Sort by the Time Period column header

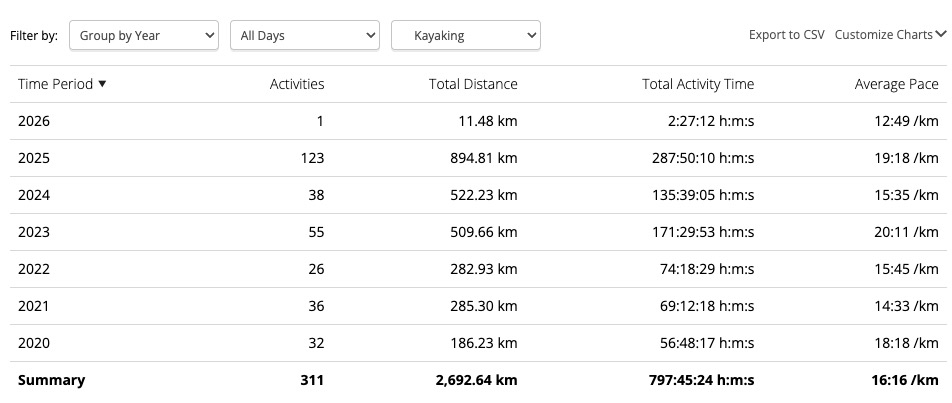(x=56, y=85)
